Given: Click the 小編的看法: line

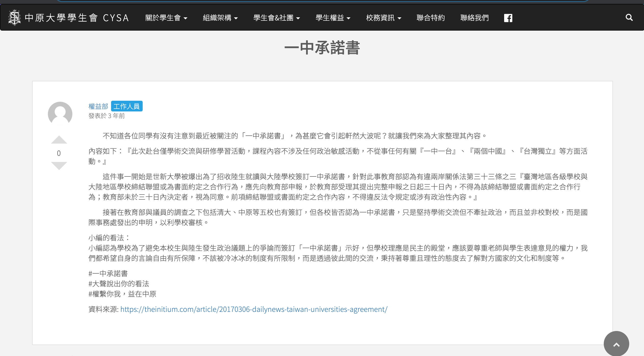Looking at the screenshot, I should coord(110,238).
